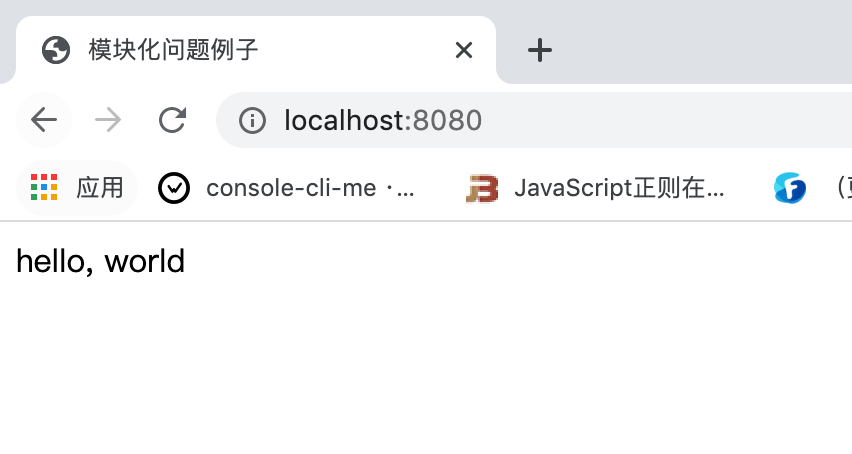Click the Forward navigation arrow
The image size is (852, 454).
tap(108, 121)
